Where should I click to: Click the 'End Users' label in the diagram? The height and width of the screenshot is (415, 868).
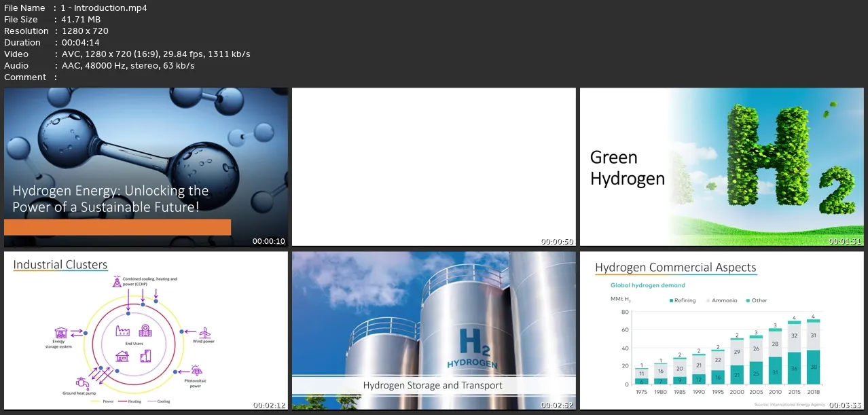tap(133, 344)
